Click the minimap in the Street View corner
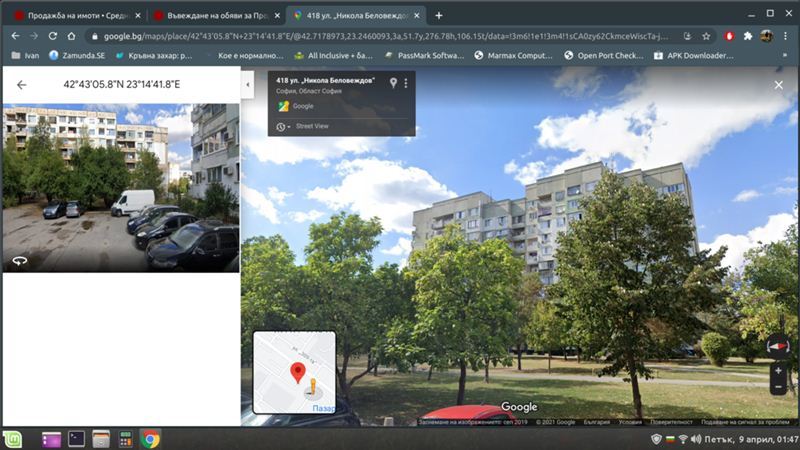The image size is (800, 450). tap(294, 372)
